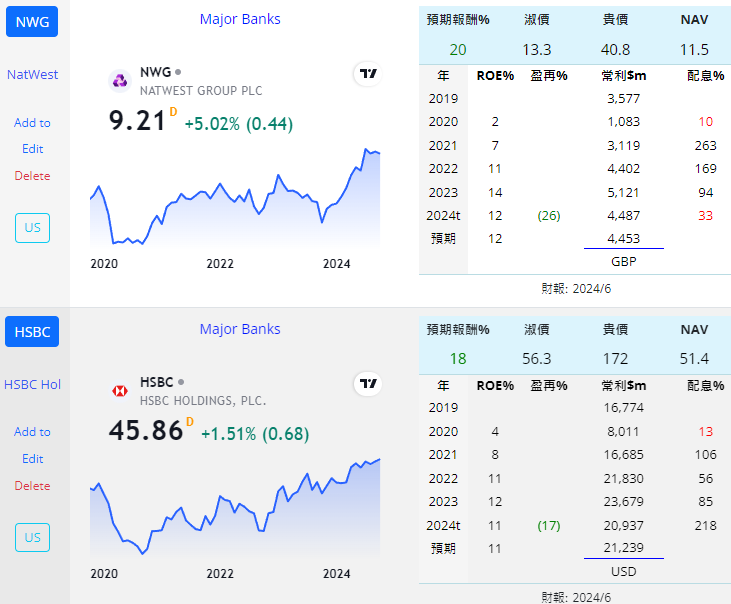
Task: Click the NatWest purple logo icon
Action: (120, 81)
